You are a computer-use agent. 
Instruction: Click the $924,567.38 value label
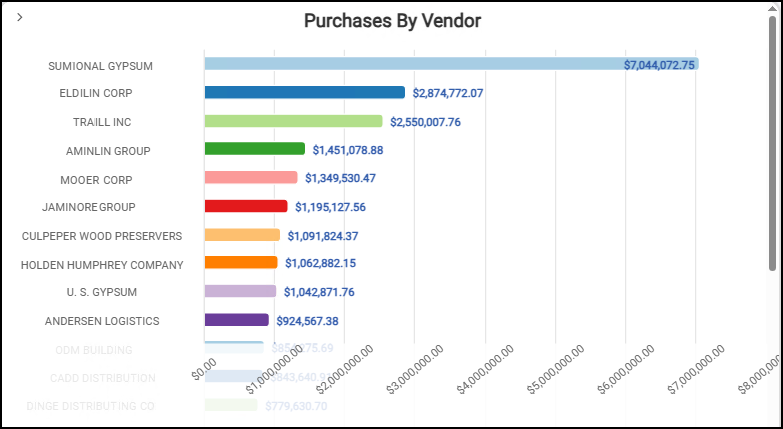[x=308, y=321]
